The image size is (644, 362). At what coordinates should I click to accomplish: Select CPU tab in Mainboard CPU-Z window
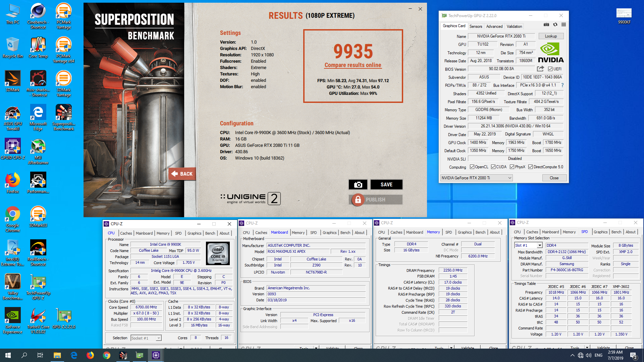point(246,233)
